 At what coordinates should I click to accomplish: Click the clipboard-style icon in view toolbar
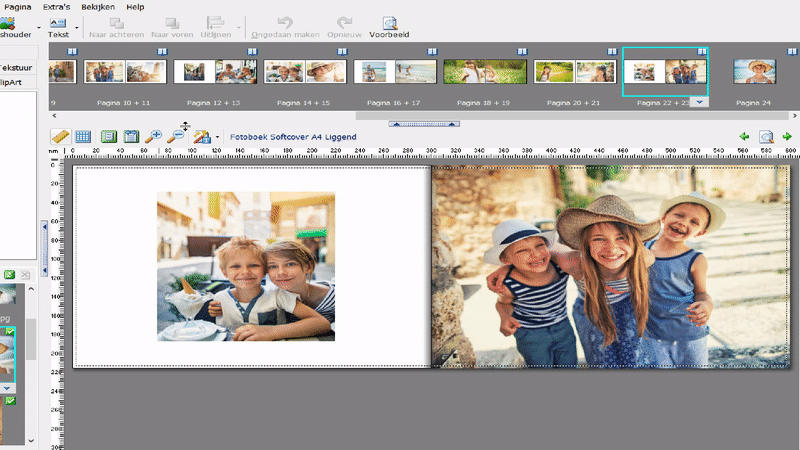tap(130, 136)
